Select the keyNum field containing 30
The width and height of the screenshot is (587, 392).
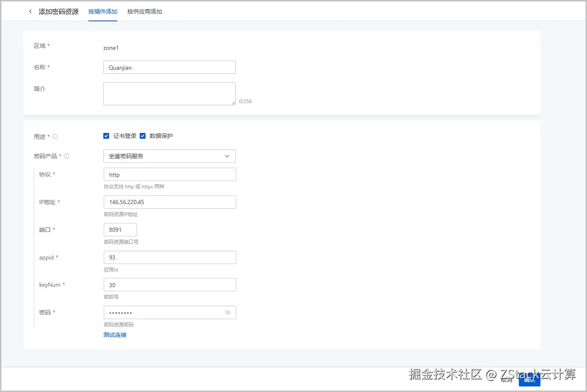pos(169,284)
